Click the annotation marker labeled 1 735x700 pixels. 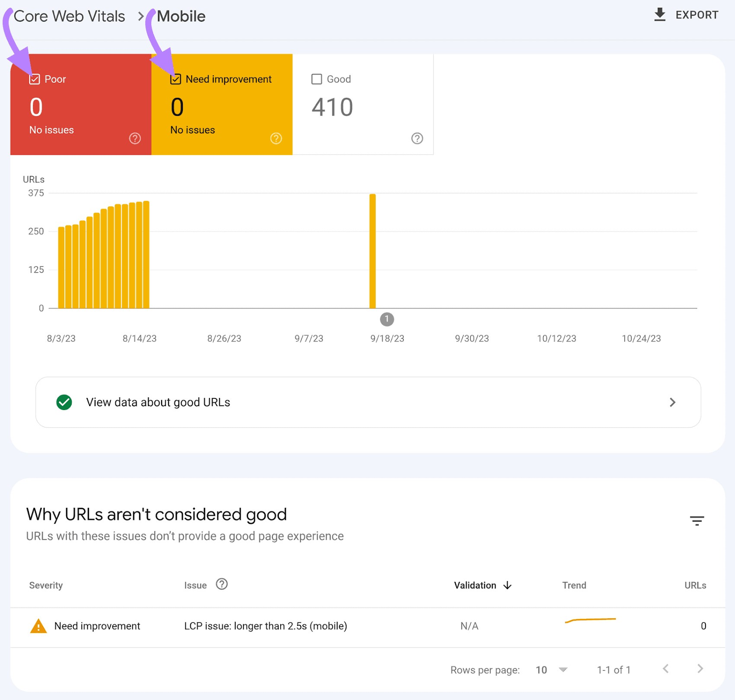tap(387, 319)
